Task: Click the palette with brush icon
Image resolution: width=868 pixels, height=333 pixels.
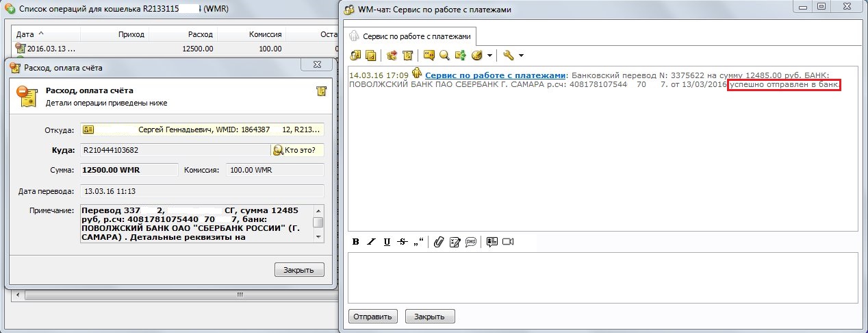Action: [x=478, y=55]
